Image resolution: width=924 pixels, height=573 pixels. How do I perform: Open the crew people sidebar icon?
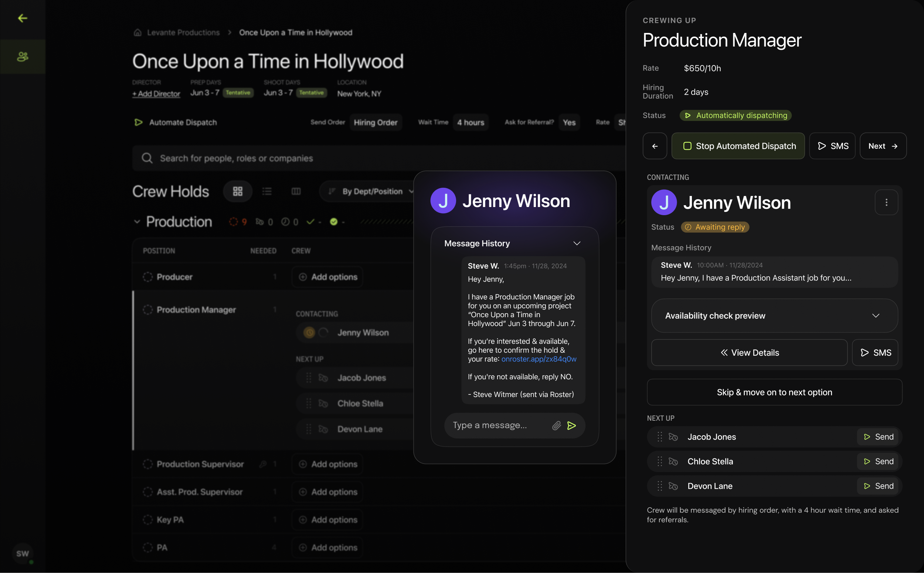(23, 57)
